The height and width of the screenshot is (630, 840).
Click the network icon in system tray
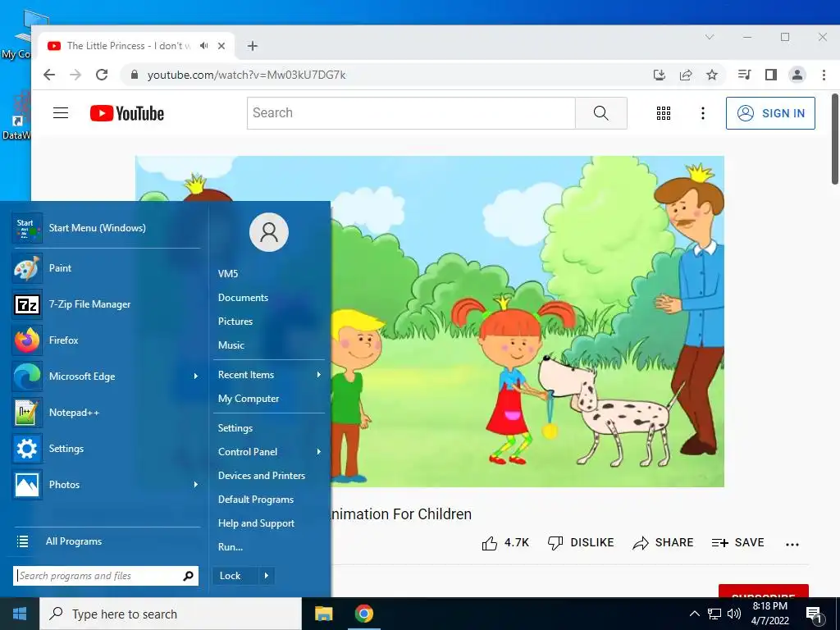click(714, 614)
